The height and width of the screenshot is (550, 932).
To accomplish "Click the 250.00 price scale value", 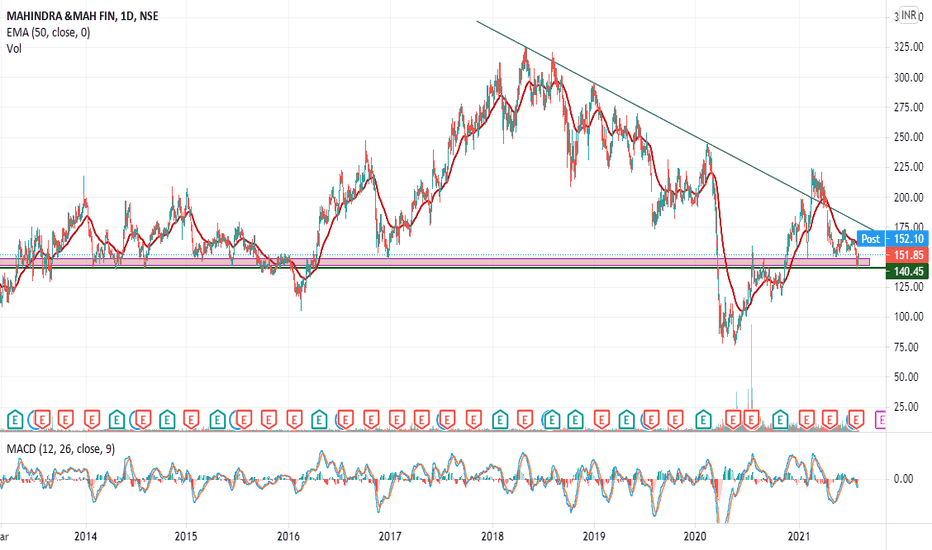I will point(909,137).
